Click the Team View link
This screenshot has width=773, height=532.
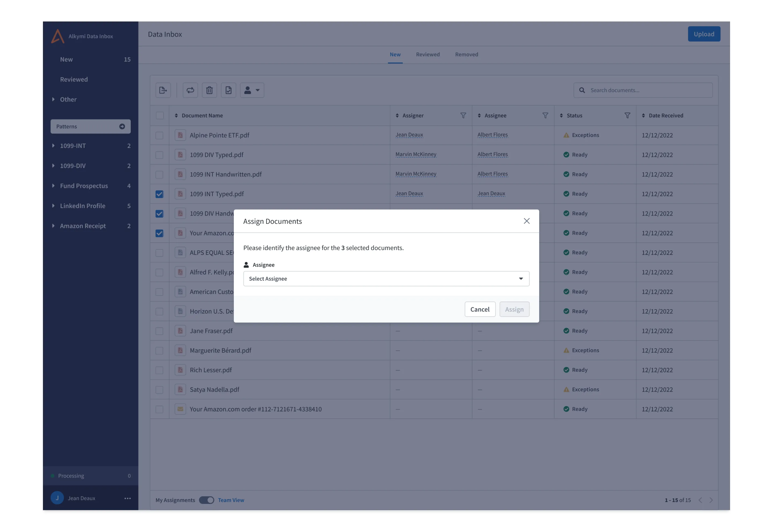(231, 500)
